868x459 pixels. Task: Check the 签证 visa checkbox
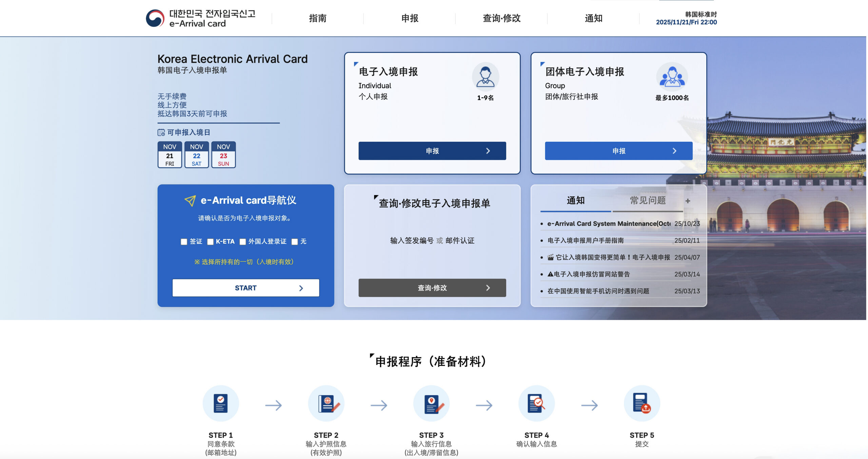tap(184, 242)
